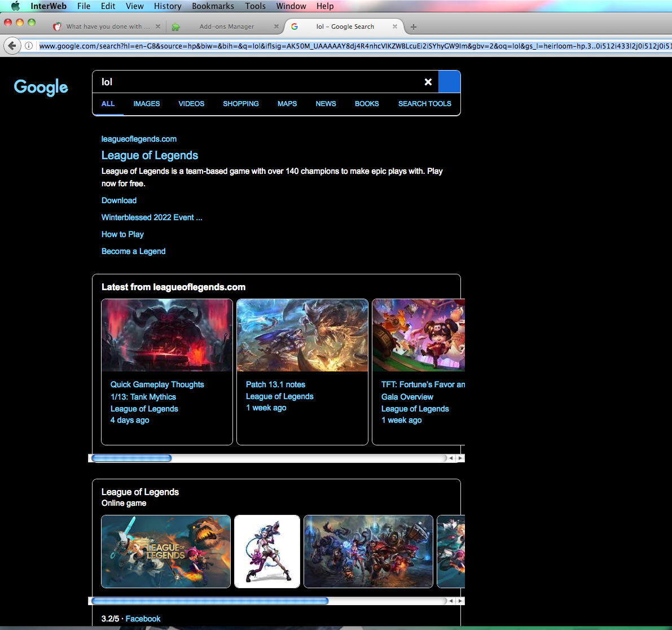Click the 'League of Legends Online game' heading

(x=140, y=497)
